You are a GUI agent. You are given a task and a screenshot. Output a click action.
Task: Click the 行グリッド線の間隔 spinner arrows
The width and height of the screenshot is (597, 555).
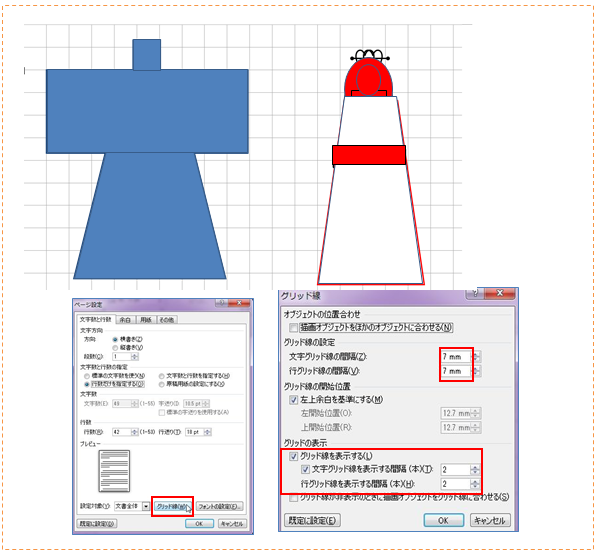(476, 371)
